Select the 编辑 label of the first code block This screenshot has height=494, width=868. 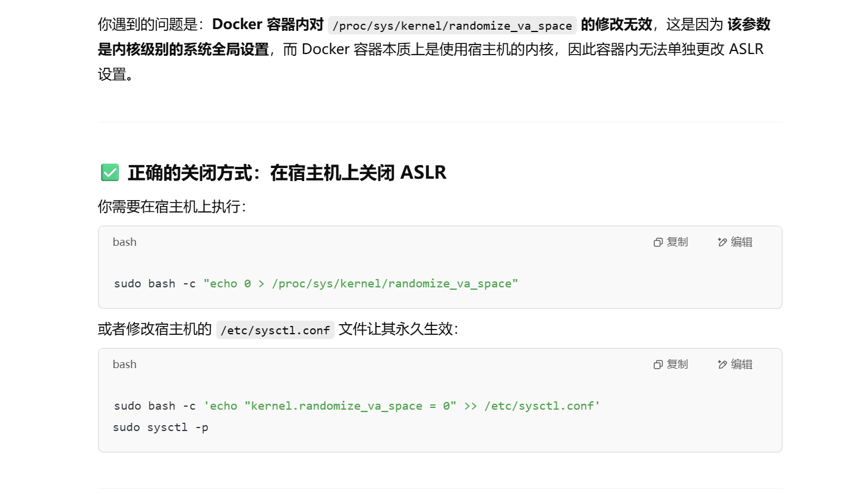click(741, 242)
